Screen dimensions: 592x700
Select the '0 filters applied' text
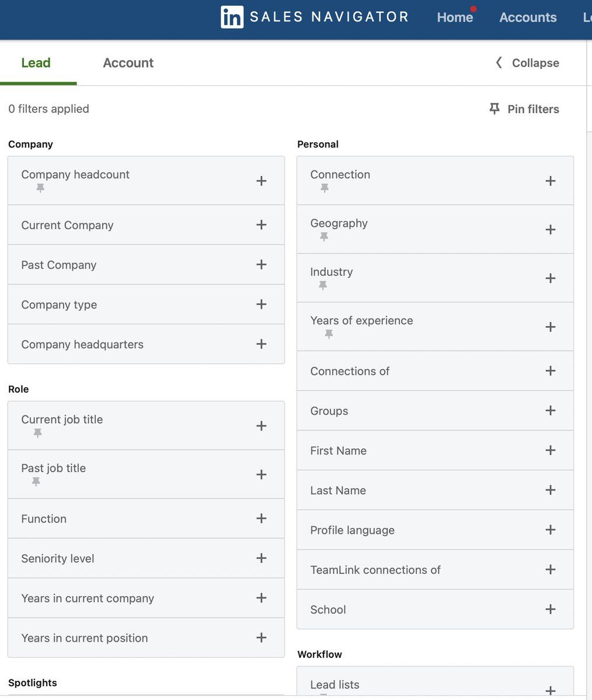49,108
